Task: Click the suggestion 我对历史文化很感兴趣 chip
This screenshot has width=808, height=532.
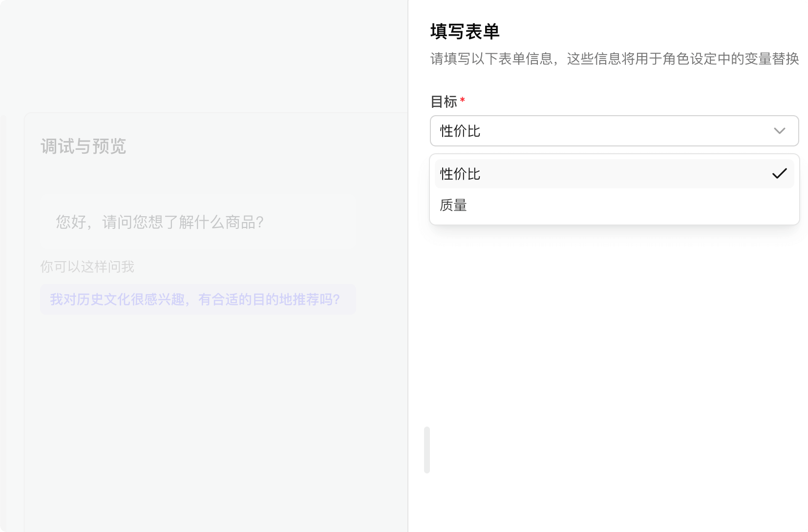Action: 197,299
